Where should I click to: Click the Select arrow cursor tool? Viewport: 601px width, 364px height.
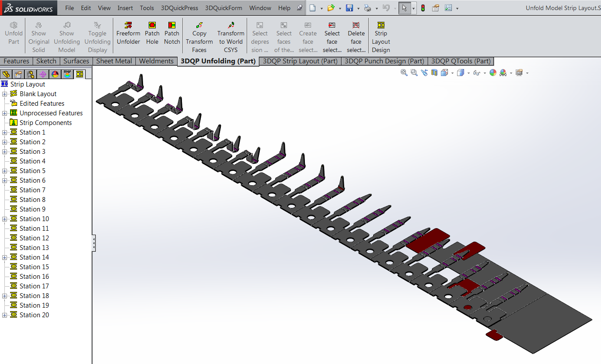pos(405,8)
